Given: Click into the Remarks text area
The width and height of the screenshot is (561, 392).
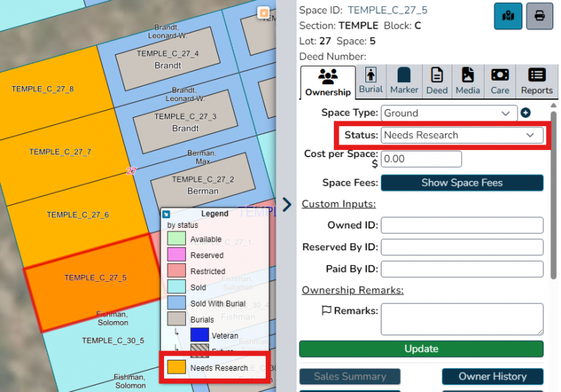Looking at the screenshot, I should [x=462, y=319].
